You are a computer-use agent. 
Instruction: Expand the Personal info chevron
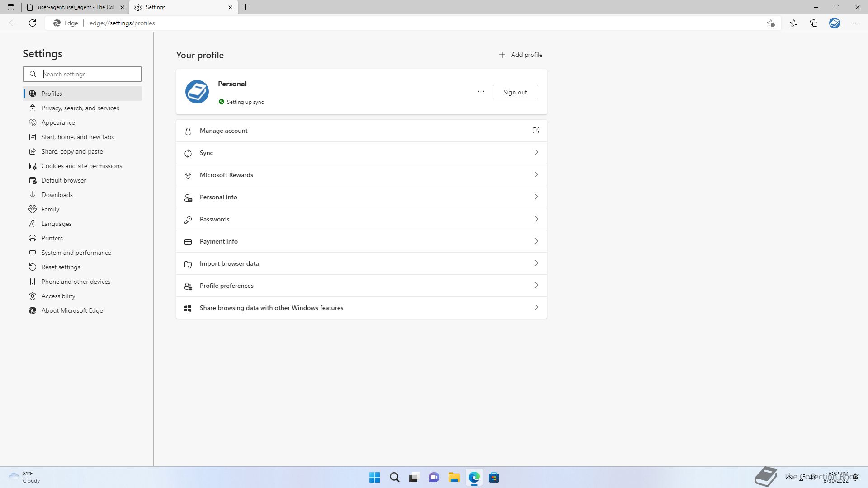[x=536, y=197]
